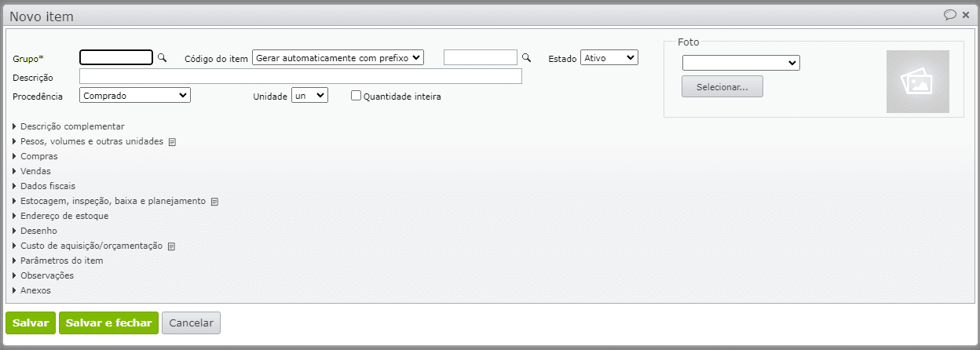The width and height of the screenshot is (980, 350).
Task: Expand the Custo de aquisição/orçamentação section
Action: (88, 246)
